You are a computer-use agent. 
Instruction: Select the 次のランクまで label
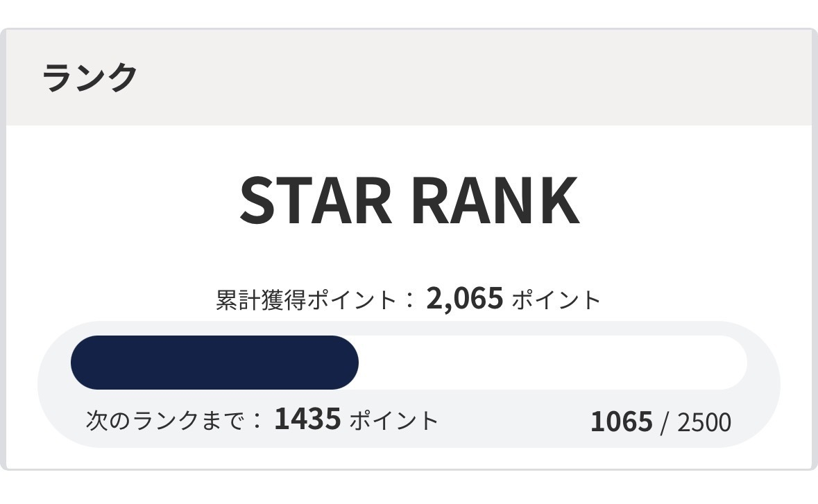pyautogui.click(x=165, y=420)
